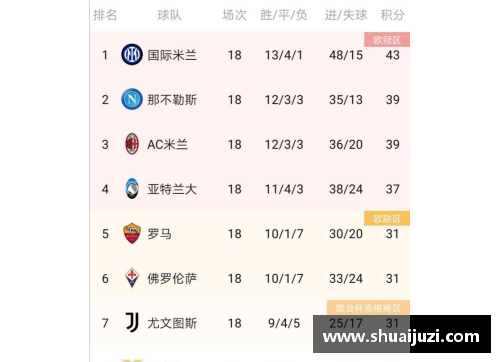The image size is (500, 362).
Task: Click the www.shuaijuzi.com watermark
Action: coord(402,334)
